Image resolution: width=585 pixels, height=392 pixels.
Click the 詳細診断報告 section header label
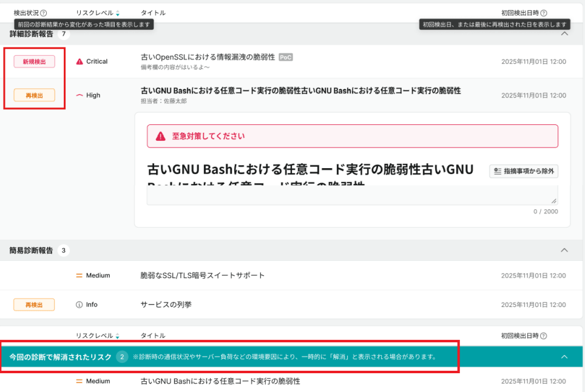coord(32,34)
